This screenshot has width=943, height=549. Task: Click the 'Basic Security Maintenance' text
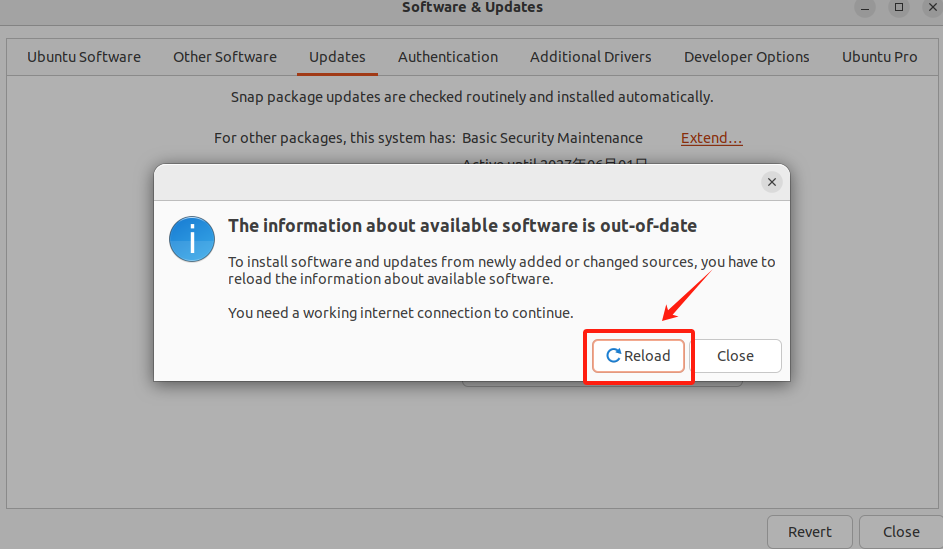[552, 138]
